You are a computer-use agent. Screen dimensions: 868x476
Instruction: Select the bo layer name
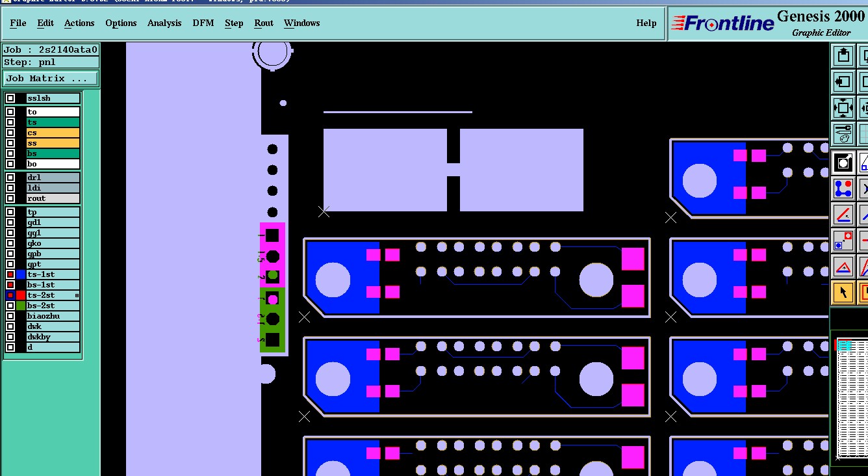53,164
